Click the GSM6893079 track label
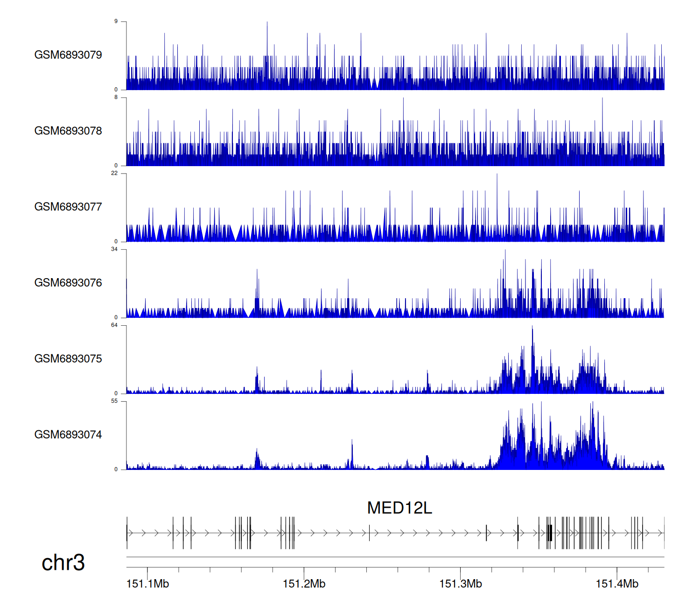The height and width of the screenshot is (616, 700). pyautogui.click(x=68, y=55)
